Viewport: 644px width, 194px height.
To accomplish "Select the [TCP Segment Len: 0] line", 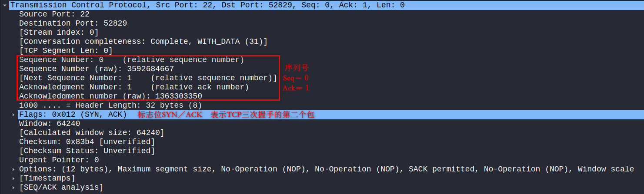I will 66,50.
